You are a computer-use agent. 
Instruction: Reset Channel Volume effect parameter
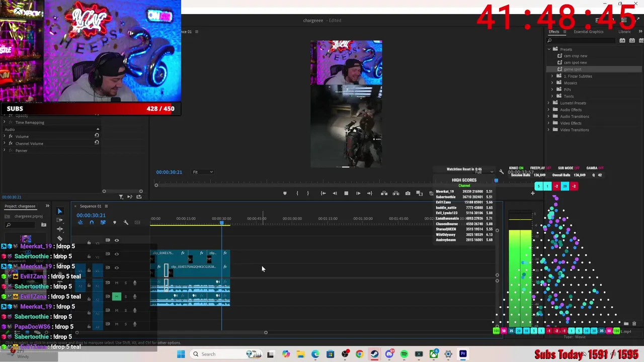[x=97, y=142]
